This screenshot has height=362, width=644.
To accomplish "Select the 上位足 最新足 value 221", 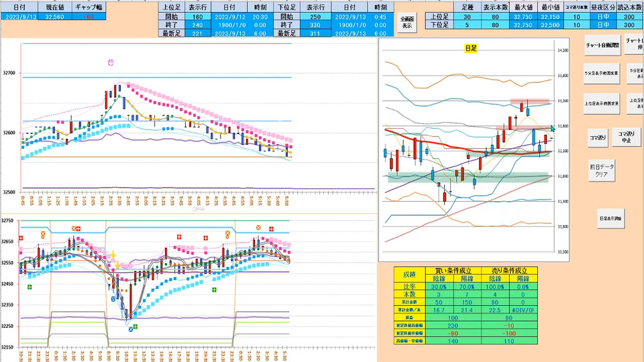I will (x=197, y=34).
